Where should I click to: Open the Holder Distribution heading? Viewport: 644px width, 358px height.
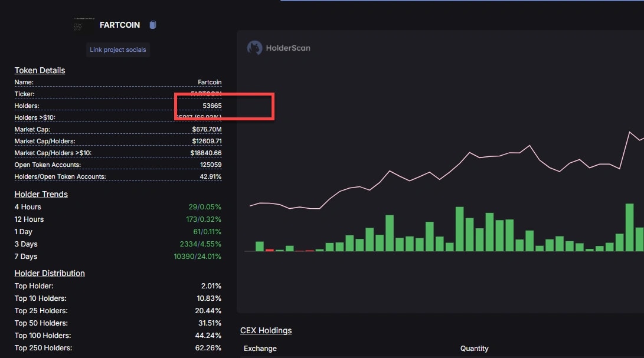click(50, 273)
